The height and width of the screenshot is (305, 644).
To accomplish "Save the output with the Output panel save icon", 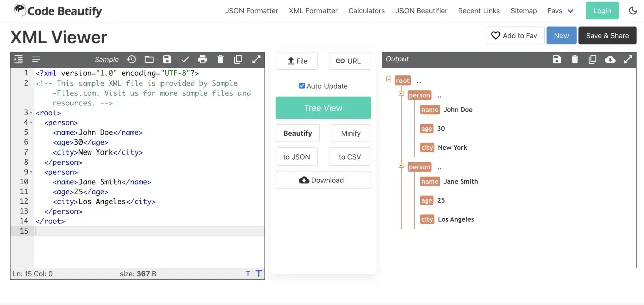I will coord(557,59).
